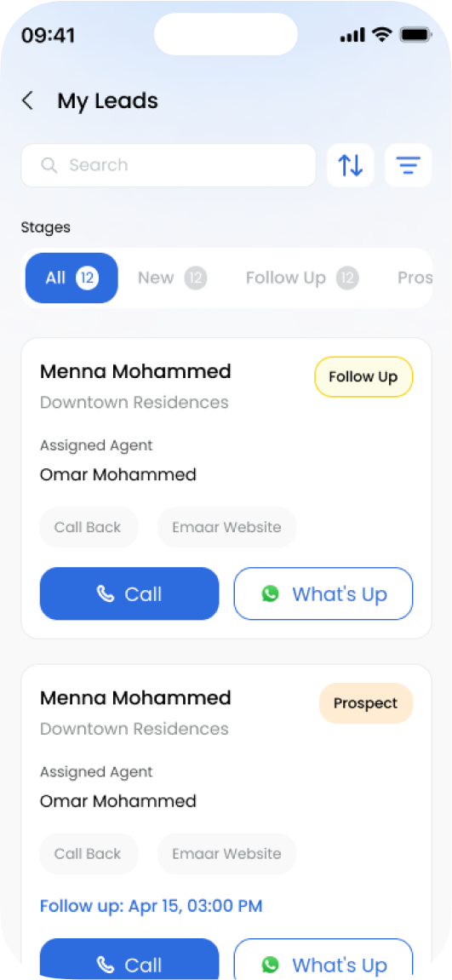Screen dimensions: 452x980
Task: Open the filter lines icon button
Action: 409,165
